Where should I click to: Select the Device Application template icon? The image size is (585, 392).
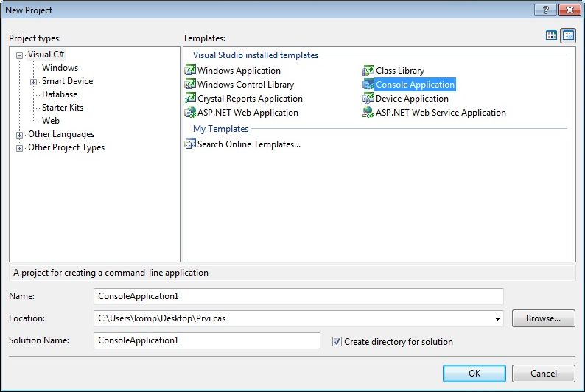(x=368, y=99)
